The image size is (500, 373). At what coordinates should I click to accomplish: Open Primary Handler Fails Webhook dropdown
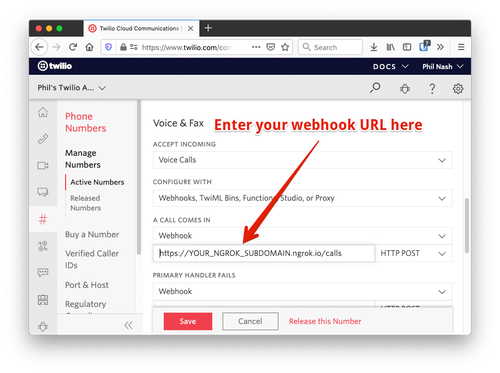[x=302, y=291]
